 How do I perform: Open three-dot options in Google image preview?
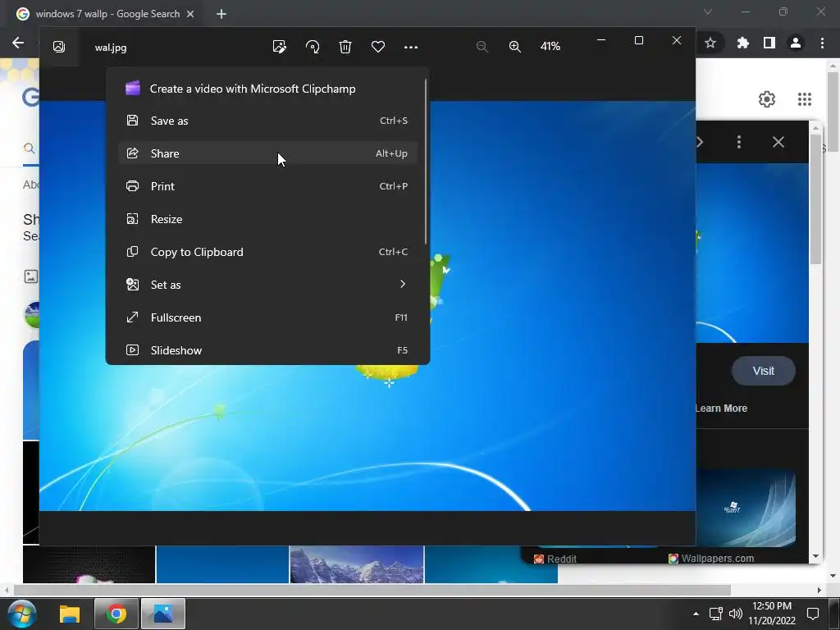(739, 142)
